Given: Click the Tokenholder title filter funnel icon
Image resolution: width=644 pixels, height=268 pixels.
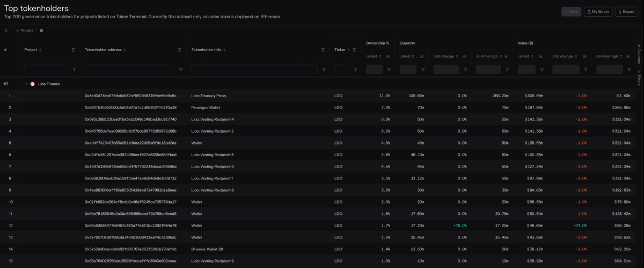Looking at the screenshot, I should pos(324,69).
